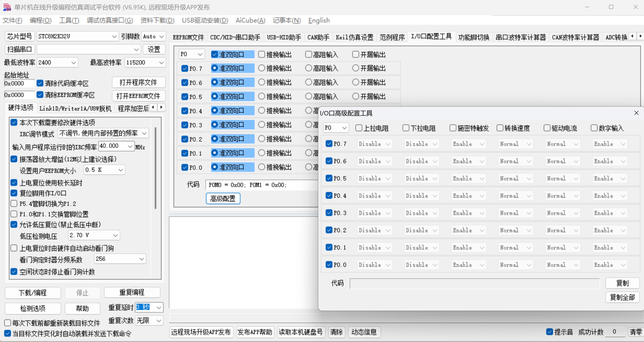Open 编程(O) menu
This screenshot has width=644, height=342.
[40, 20]
